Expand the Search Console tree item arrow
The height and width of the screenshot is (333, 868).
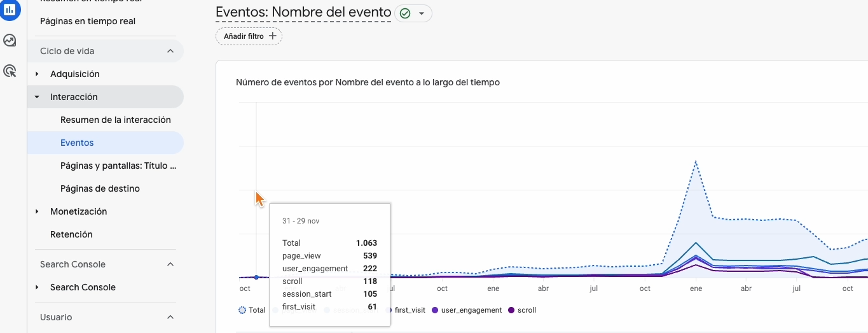tap(37, 287)
